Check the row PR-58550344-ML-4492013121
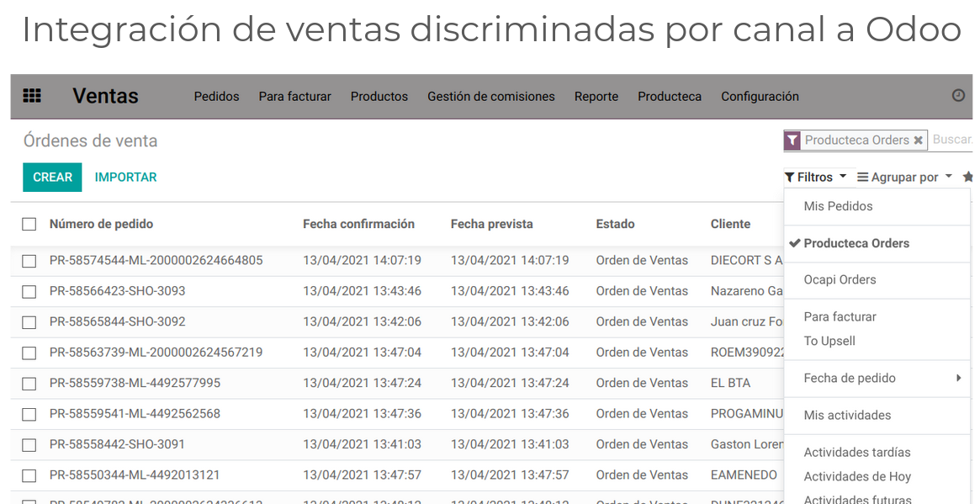Image resolution: width=980 pixels, height=504 pixels. pos(29,475)
